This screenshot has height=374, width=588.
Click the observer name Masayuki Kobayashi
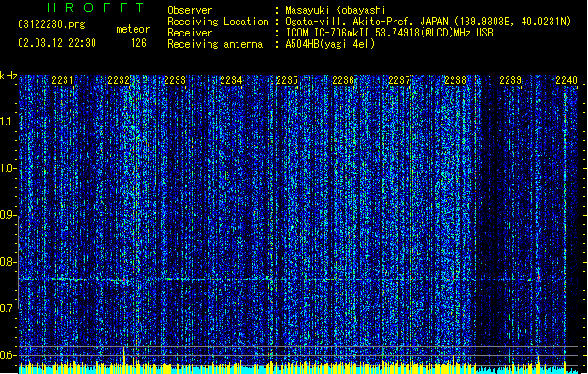click(x=336, y=10)
